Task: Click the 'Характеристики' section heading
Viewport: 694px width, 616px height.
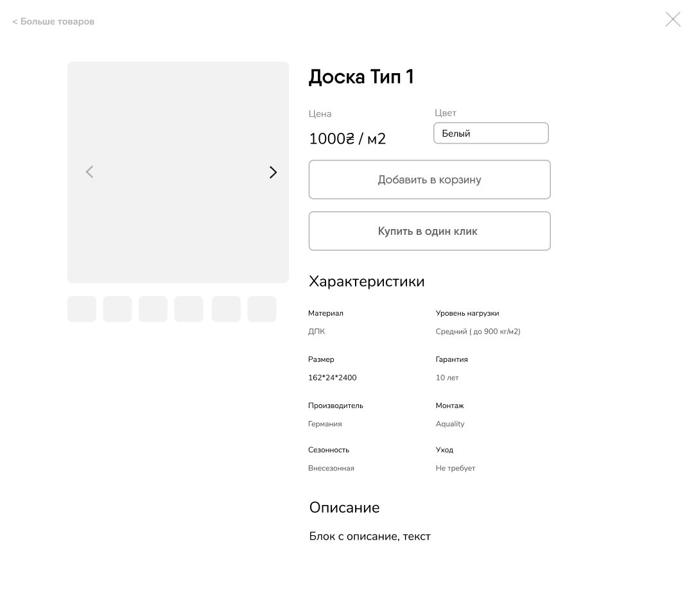Action: (x=367, y=282)
